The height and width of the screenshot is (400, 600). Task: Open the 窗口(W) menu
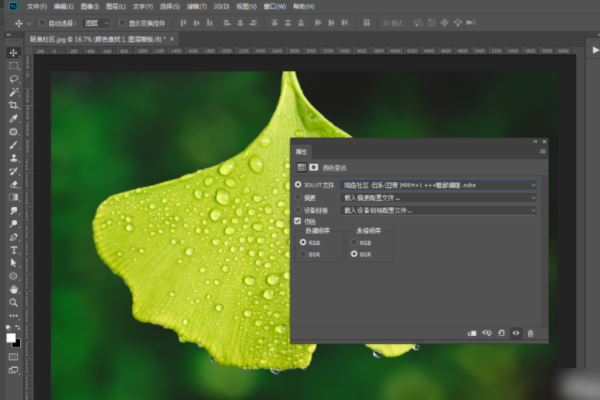pos(275,7)
